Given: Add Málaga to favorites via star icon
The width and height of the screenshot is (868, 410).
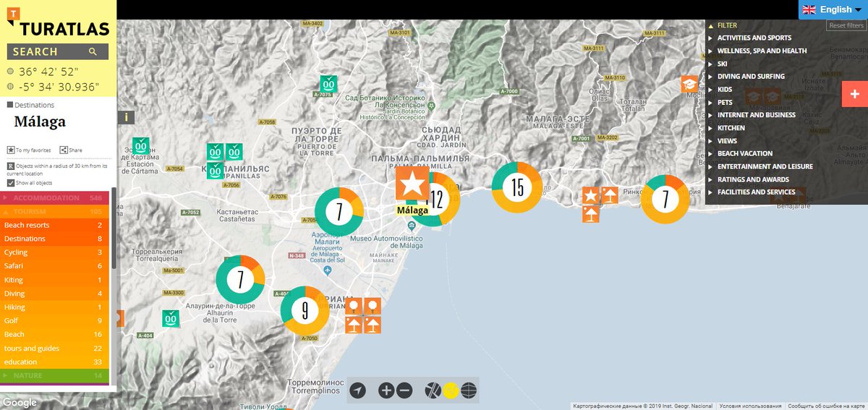Looking at the screenshot, I should pyautogui.click(x=11, y=150).
